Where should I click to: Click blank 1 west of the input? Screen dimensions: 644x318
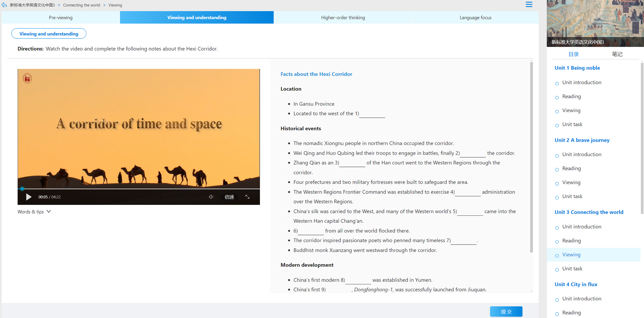(372, 114)
